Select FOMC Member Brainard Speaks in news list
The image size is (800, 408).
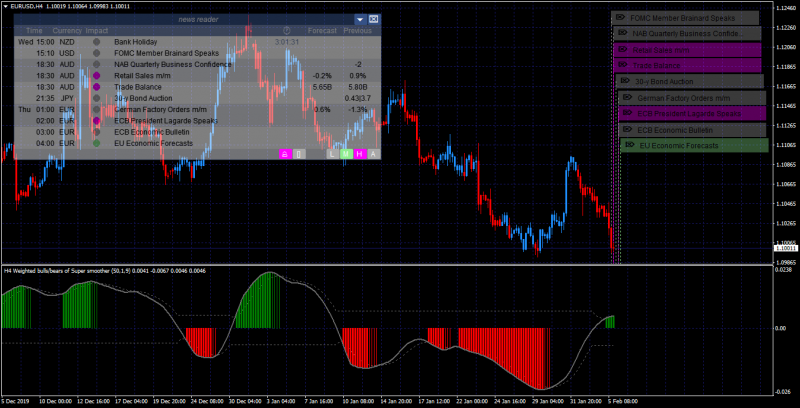point(197,53)
